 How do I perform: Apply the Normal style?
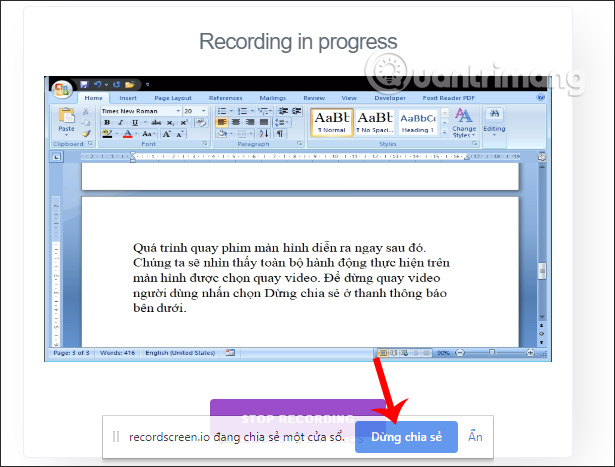coord(332,122)
